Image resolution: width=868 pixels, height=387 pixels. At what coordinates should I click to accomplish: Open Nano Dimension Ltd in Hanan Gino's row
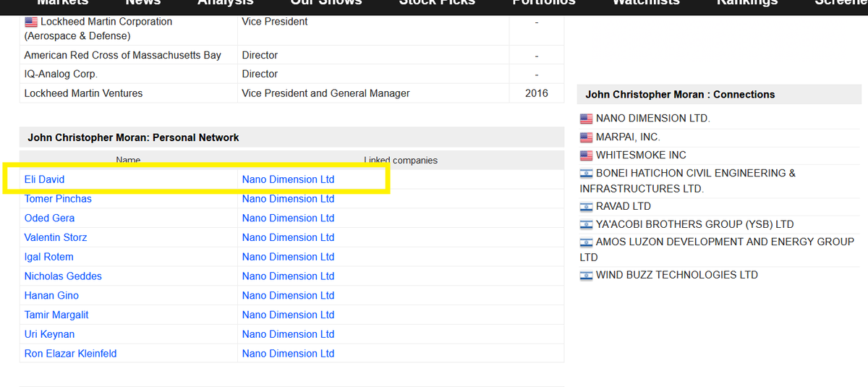coord(288,296)
